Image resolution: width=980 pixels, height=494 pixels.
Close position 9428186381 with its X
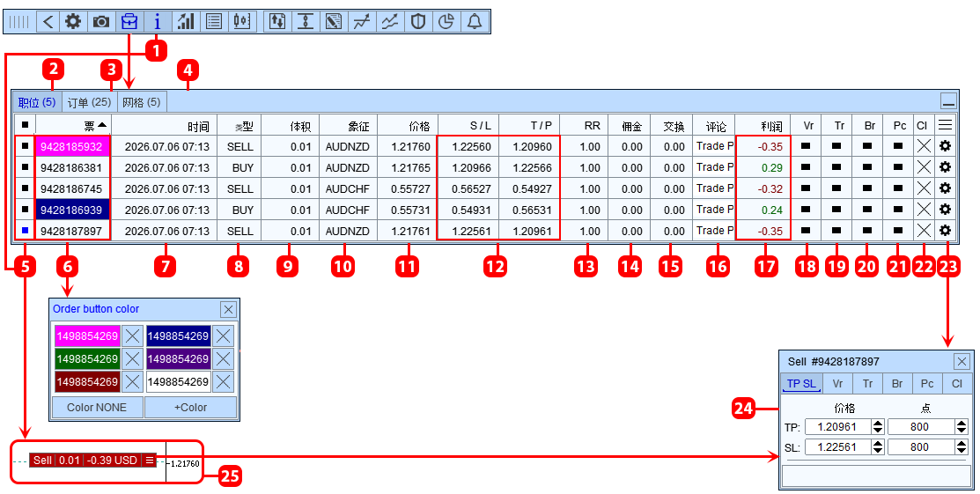pos(924,167)
